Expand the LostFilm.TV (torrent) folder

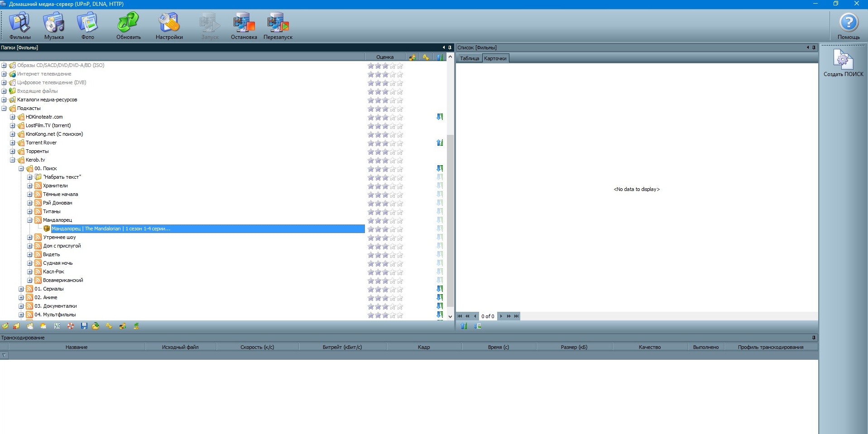[x=13, y=125]
